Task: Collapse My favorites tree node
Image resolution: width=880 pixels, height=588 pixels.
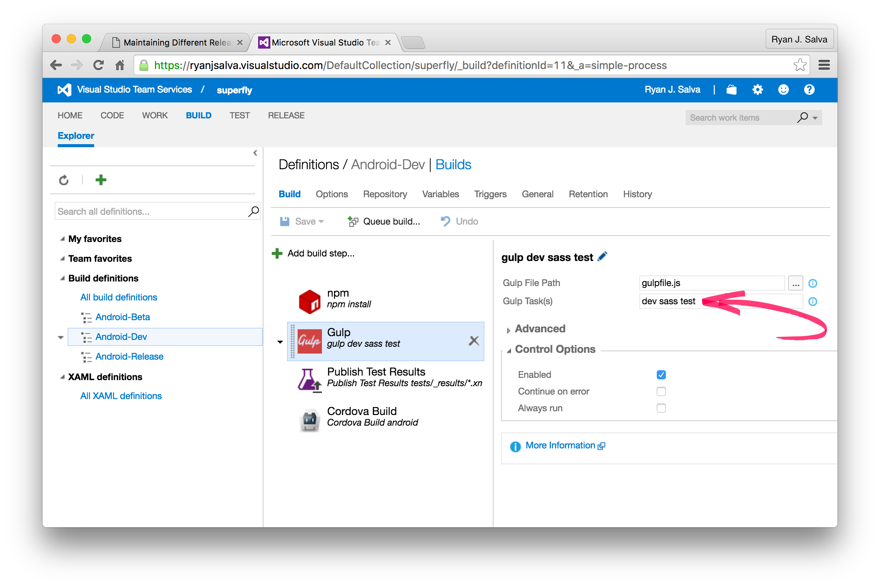Action: point(62,239)
